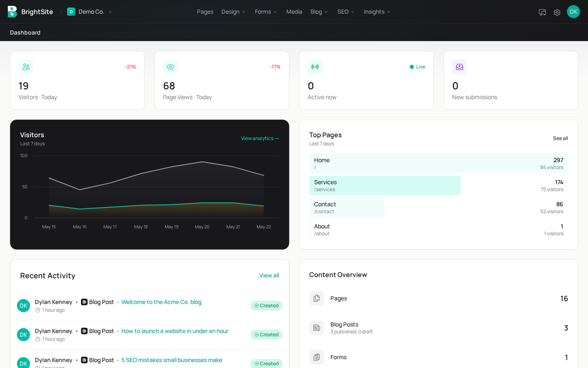Click View all in Recent Activity

pos(269,276)
